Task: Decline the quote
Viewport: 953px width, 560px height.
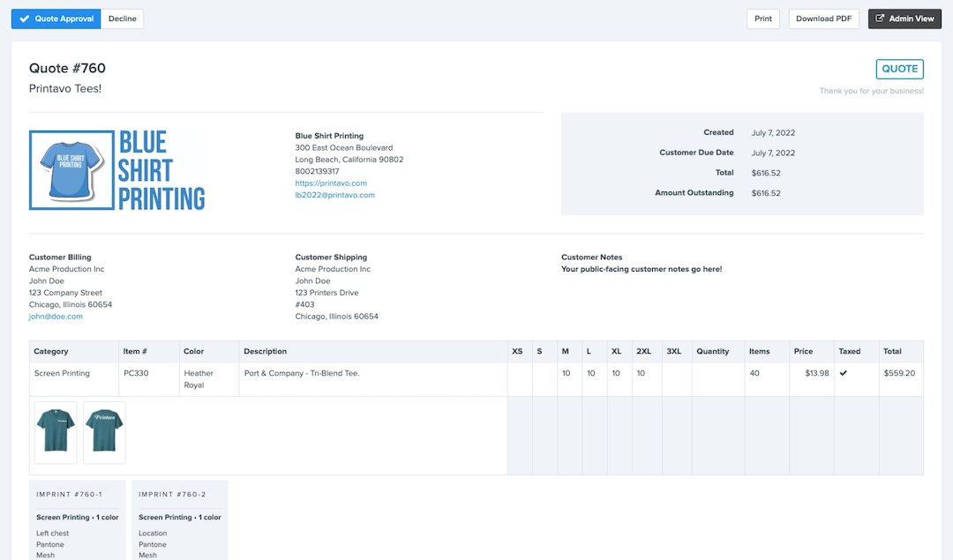Action: point(122,18)
